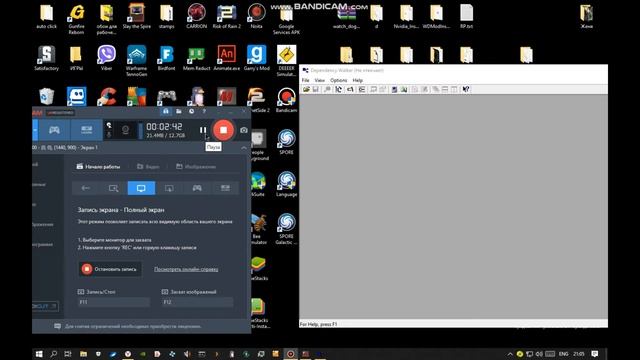Choose full screen monitor recording mode
Image resolution: width=640 pixels, height=360 pixels.
pos(141,188)
